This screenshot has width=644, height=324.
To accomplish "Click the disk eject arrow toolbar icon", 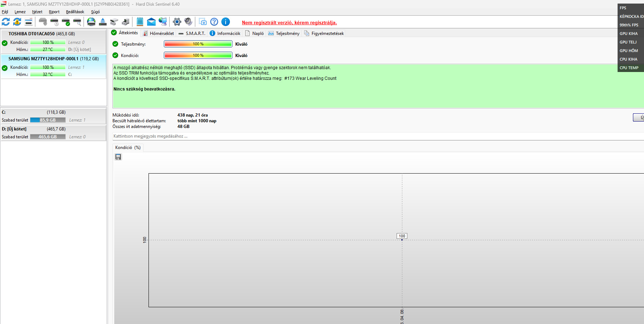I will coord(103,22).
